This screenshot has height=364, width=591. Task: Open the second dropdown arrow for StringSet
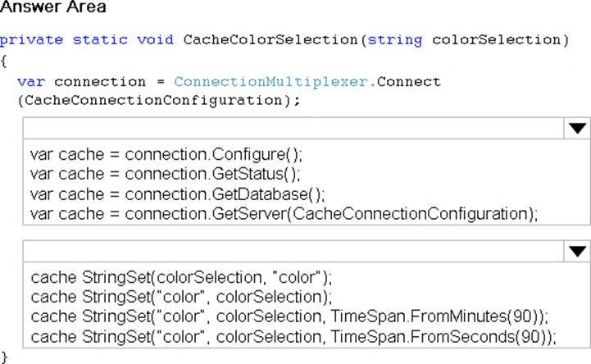(577, 252)
